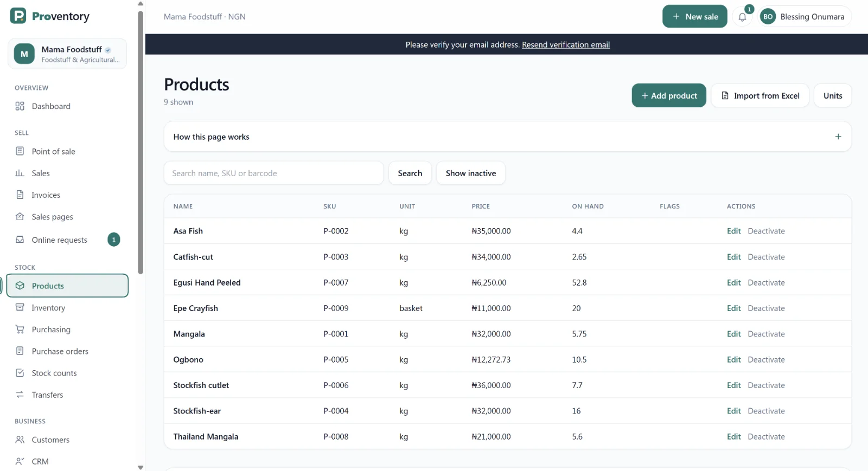Click the BO user avatar
This screenshot has height=471, width=868.
tap(768, 17)
